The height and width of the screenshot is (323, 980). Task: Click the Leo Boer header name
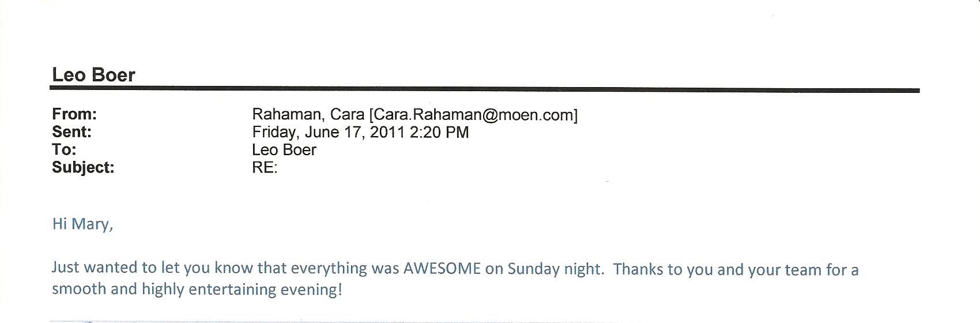(93, 75)
